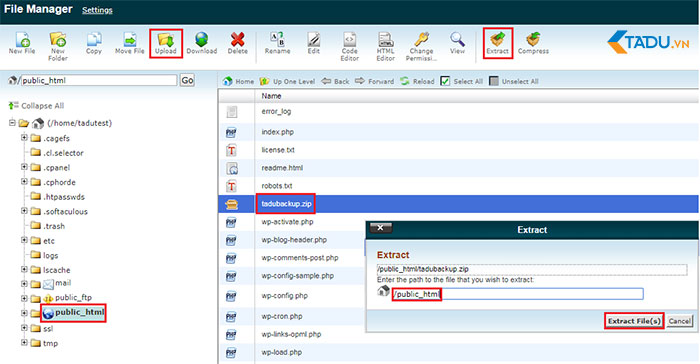700x364 pixels.
Task: Expand the ssl folder node
Action: point(24,328)
